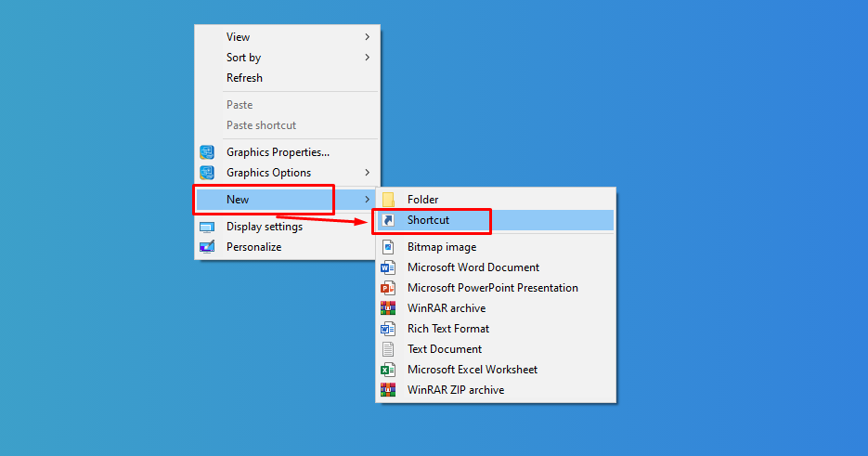
Task: Select Refresh from the context menu
Action: point(244,78)
